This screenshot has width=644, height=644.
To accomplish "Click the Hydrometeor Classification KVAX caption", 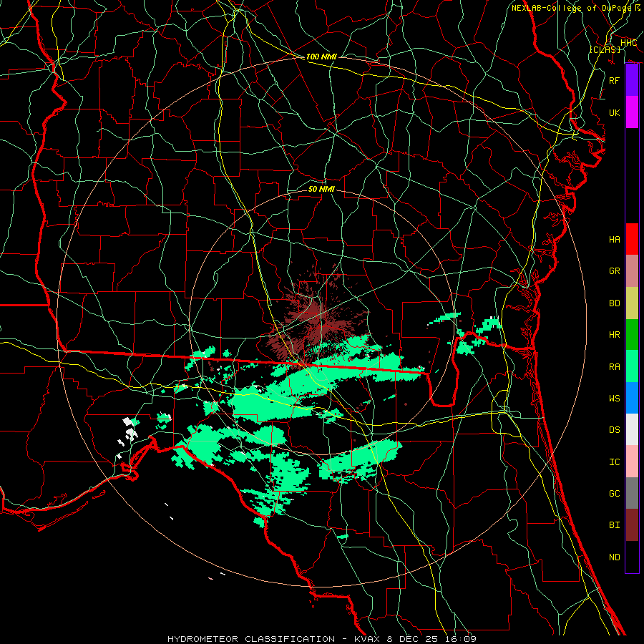I will [322, 639].
